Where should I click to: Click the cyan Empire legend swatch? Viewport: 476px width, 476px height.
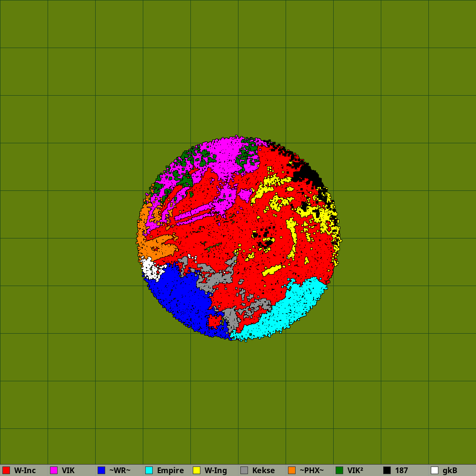click(x=149, y=470)
